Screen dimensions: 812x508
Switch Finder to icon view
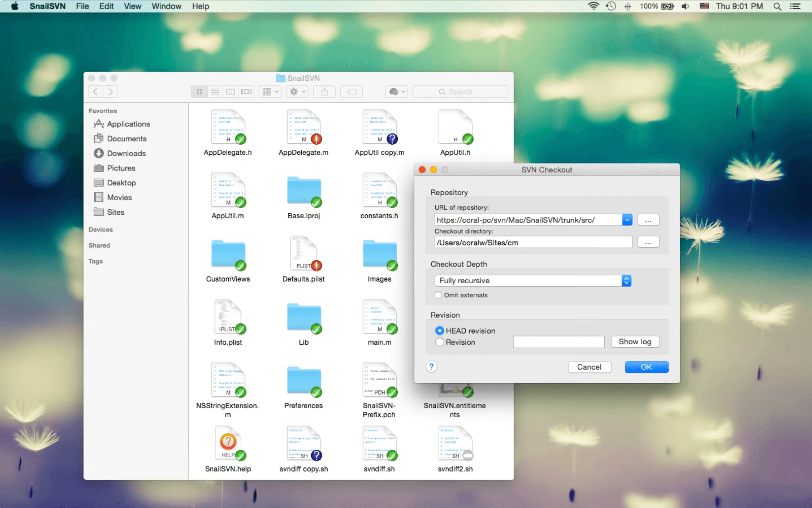click(x=199, y=92)
